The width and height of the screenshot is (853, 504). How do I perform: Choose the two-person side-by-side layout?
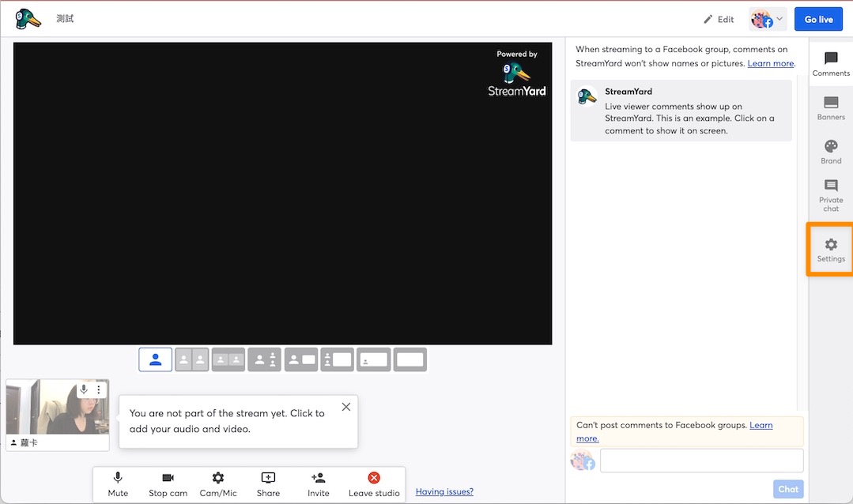coord(192,360)
